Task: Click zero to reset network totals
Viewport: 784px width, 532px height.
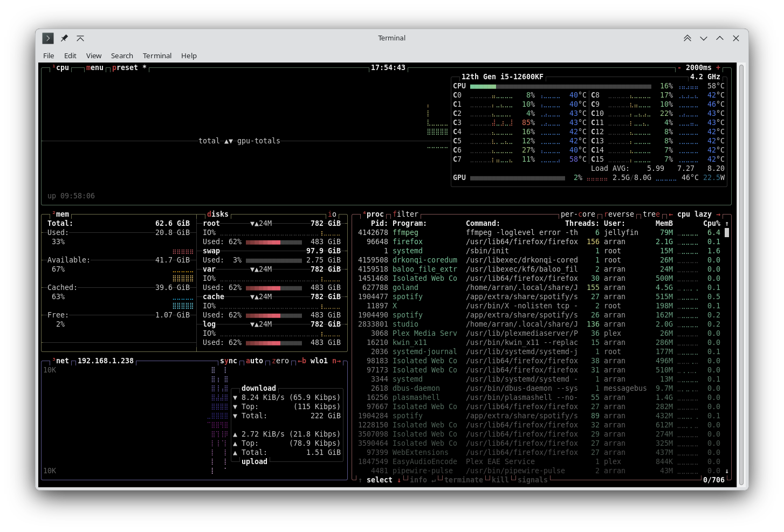Action: point(280,361)
